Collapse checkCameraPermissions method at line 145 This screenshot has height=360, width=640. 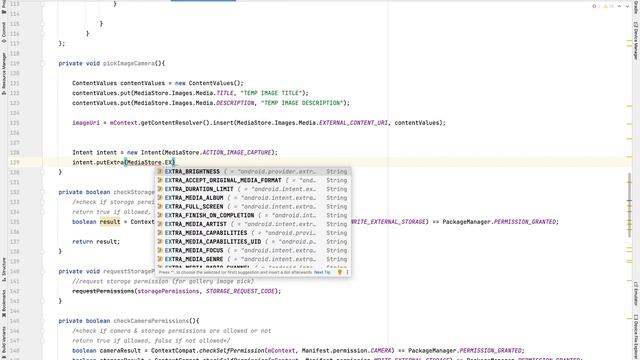(42, 321)
